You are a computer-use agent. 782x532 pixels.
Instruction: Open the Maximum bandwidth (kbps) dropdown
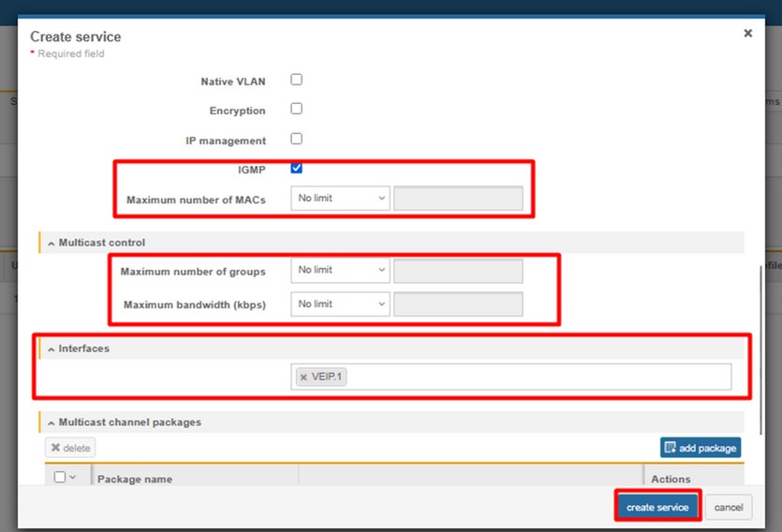click(340, 304)
